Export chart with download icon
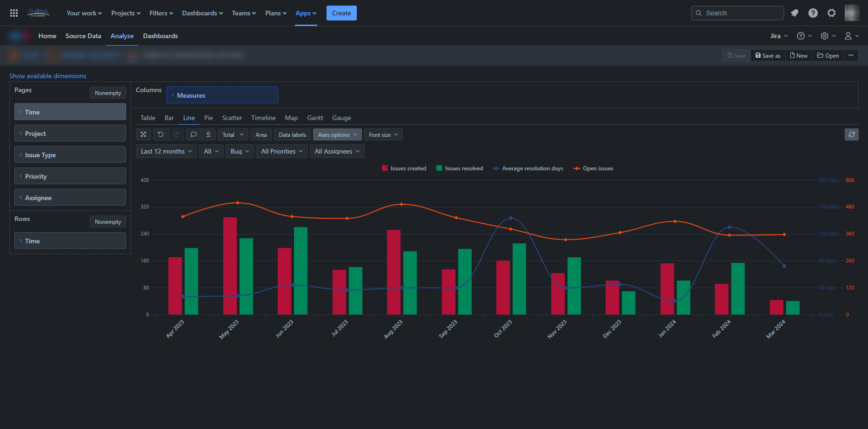This screenshot has width=868, height=429. click(x=208, y=134)
